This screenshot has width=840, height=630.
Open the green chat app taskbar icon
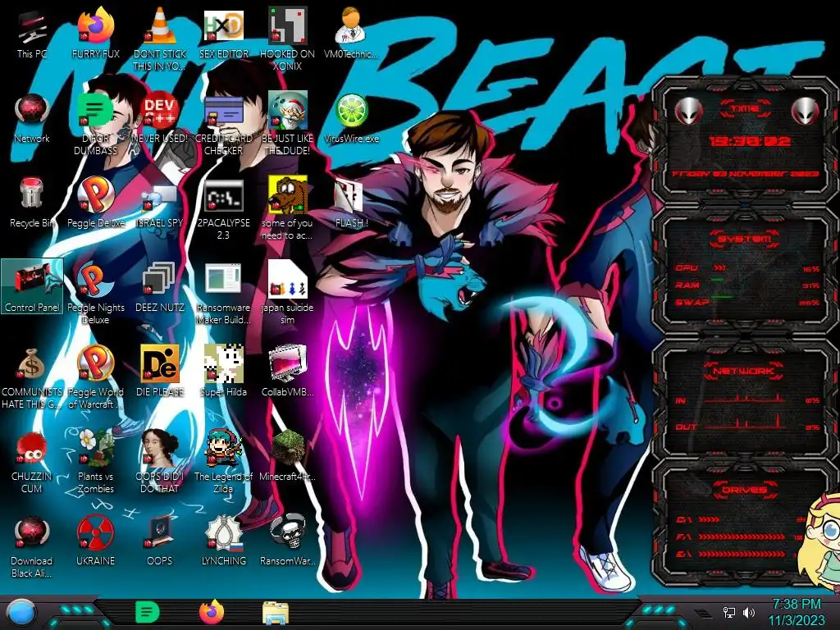[x=148, y=612]
